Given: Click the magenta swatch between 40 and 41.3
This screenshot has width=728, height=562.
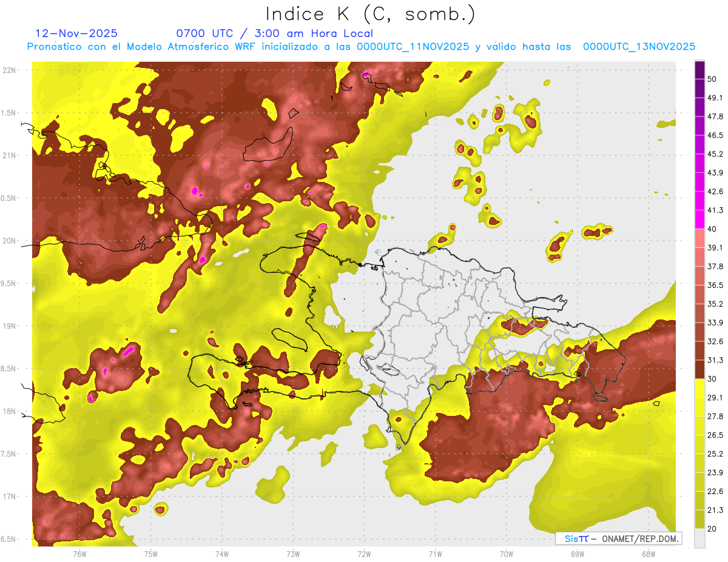Looking at the screenshot, I should coord(699,219).
